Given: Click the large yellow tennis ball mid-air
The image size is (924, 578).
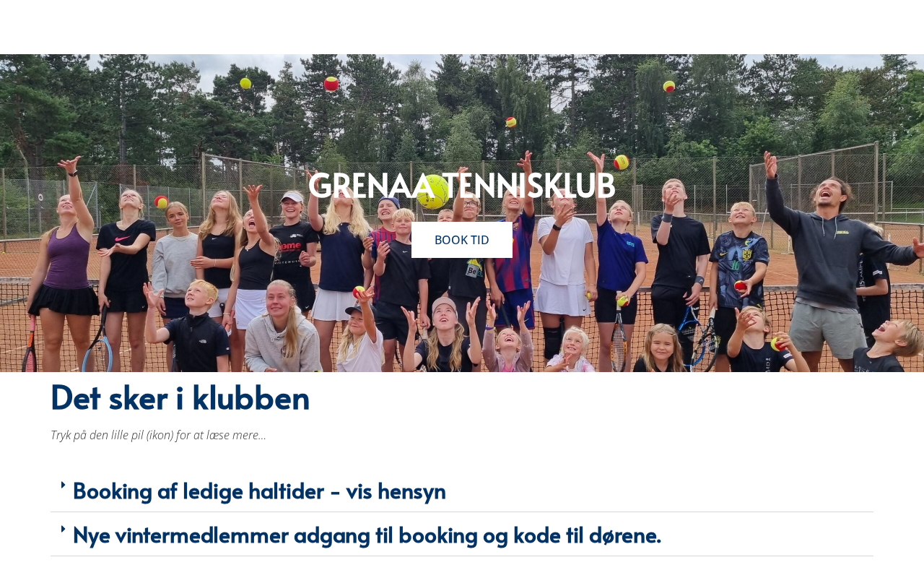Looking at the screenshot, I should click(x=433, y=191).
